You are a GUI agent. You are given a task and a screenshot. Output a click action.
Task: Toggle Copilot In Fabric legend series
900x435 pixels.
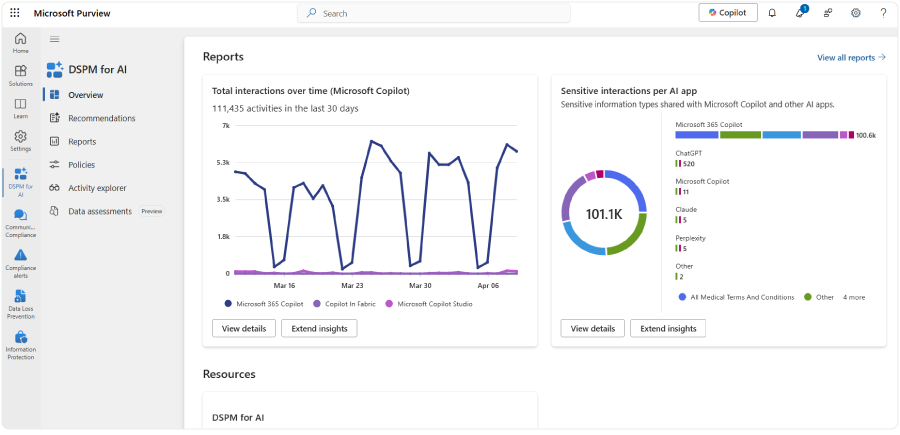point(344,304)
